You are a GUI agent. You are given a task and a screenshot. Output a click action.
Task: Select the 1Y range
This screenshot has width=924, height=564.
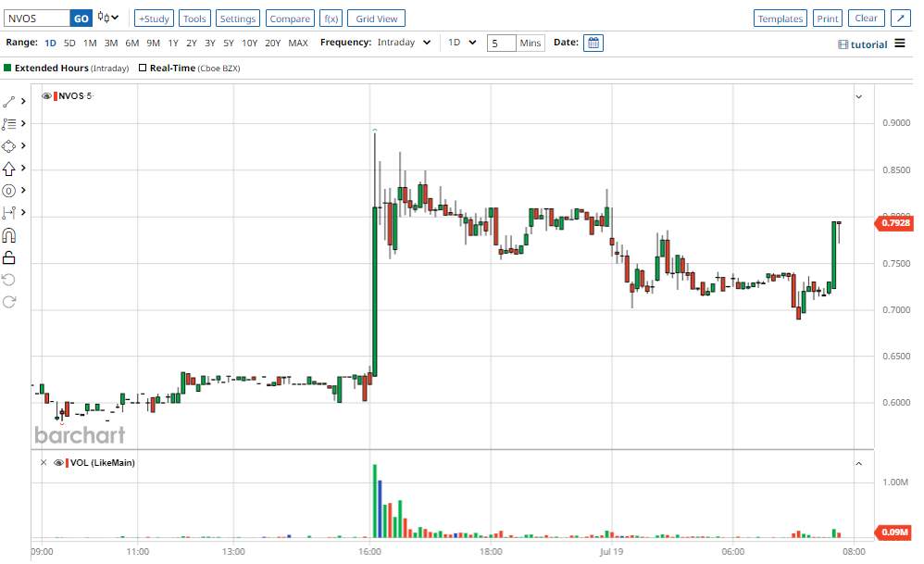173,43
